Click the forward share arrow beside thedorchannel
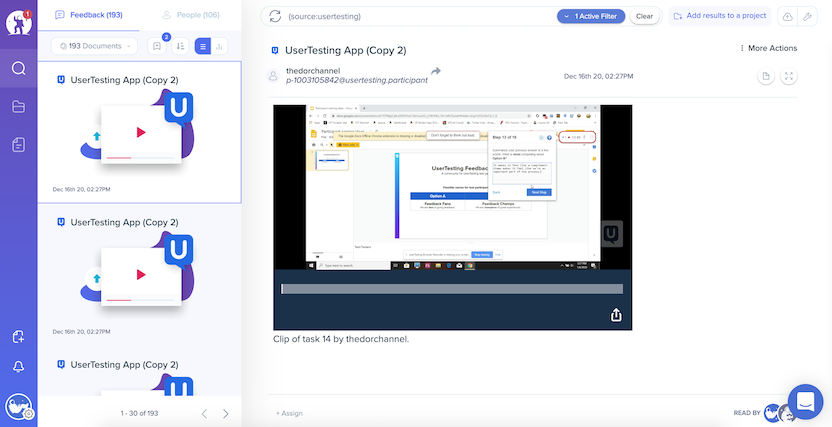 tap(436, 71)
